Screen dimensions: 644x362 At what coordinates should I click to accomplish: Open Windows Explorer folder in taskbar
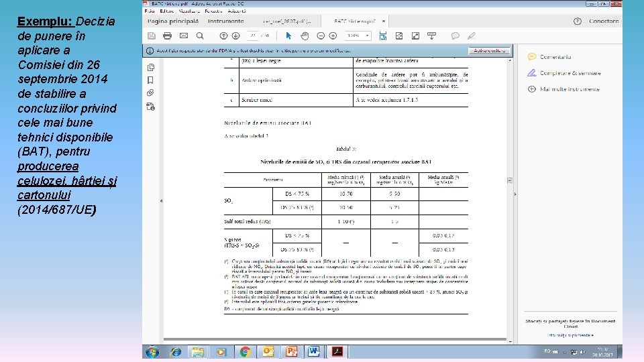(x=198, y=352)
